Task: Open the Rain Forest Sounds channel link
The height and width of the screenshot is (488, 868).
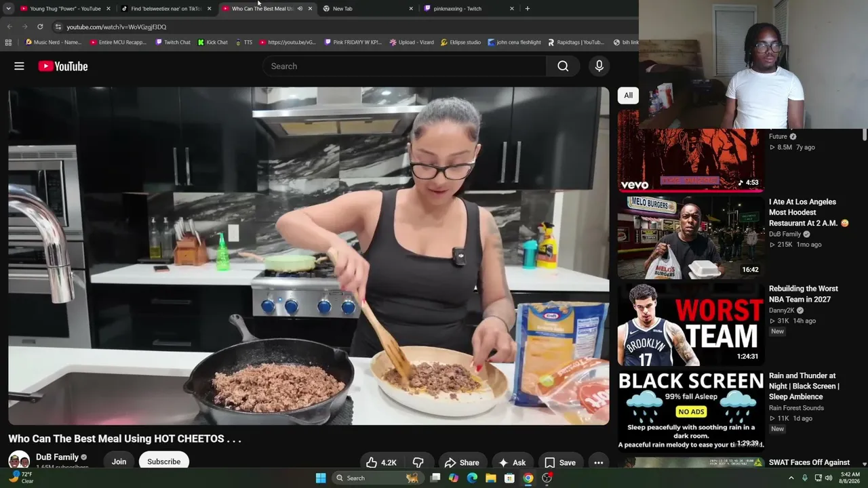Action: pos(796,408)
